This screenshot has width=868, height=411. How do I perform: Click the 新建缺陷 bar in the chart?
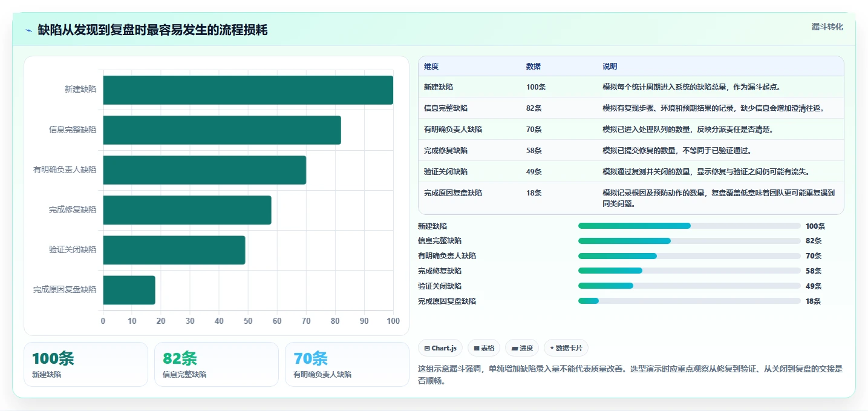pyautogui.click(x=248, y=90)
